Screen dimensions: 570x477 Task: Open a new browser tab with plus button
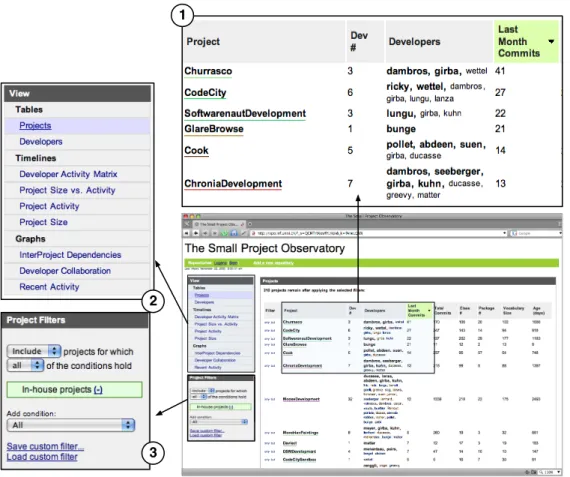pos(250,224)
